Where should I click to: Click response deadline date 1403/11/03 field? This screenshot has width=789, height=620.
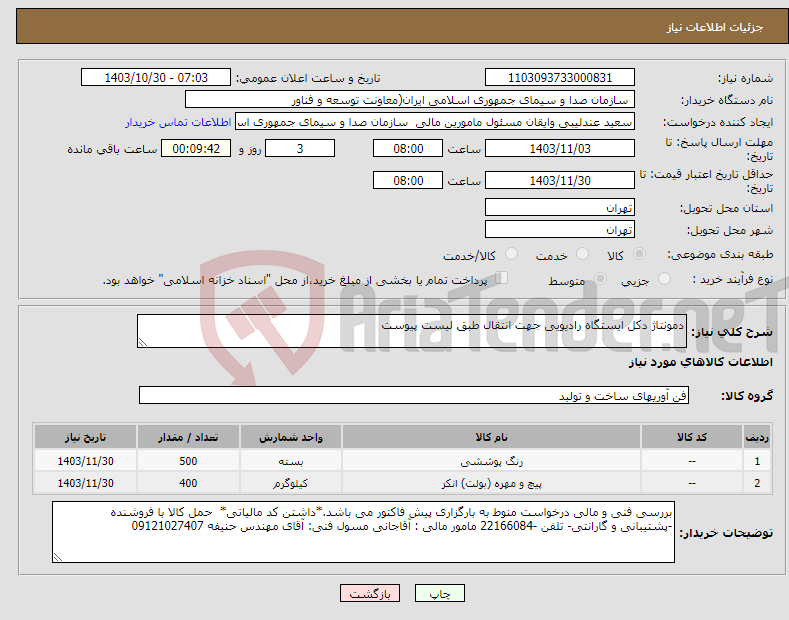[x=560, y=149]
